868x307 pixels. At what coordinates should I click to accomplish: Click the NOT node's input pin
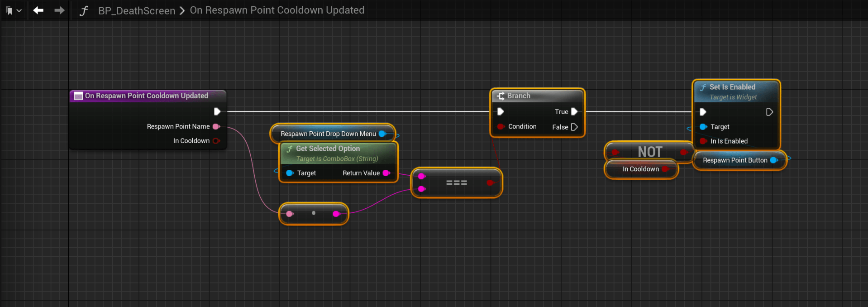tap(615, 152)
